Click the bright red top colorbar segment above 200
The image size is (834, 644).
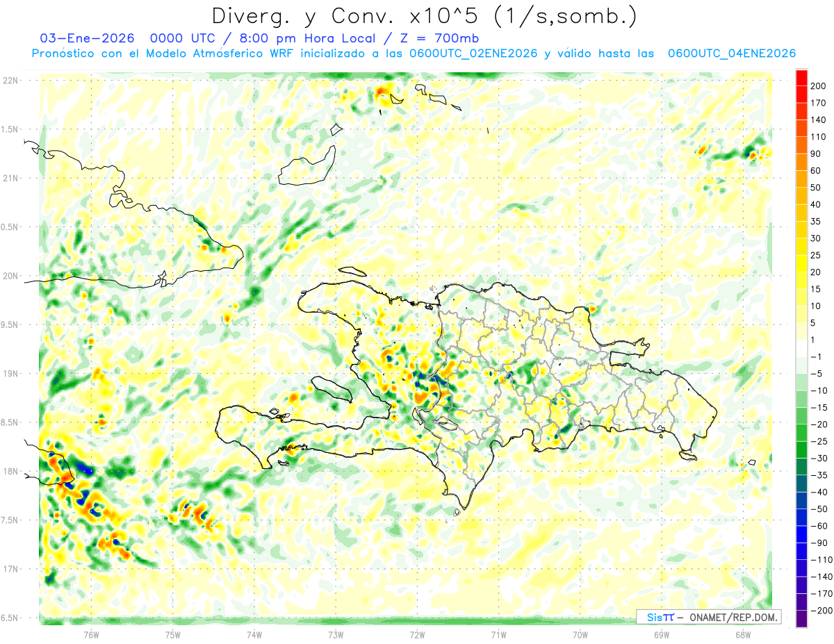click(801, 78)
